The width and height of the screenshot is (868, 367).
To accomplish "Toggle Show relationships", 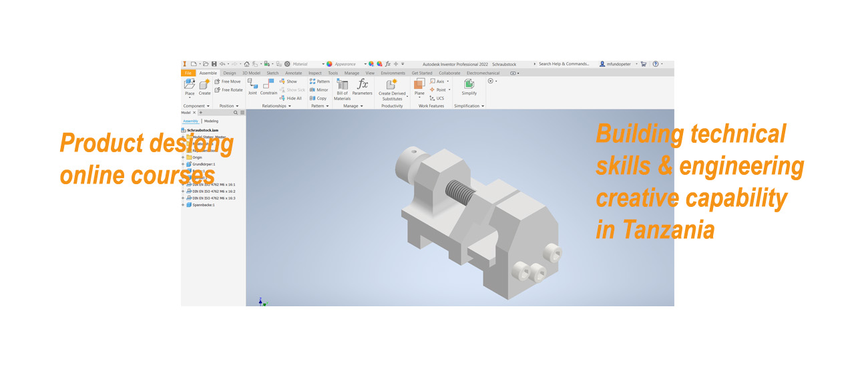I will click(x=288, y=81).
